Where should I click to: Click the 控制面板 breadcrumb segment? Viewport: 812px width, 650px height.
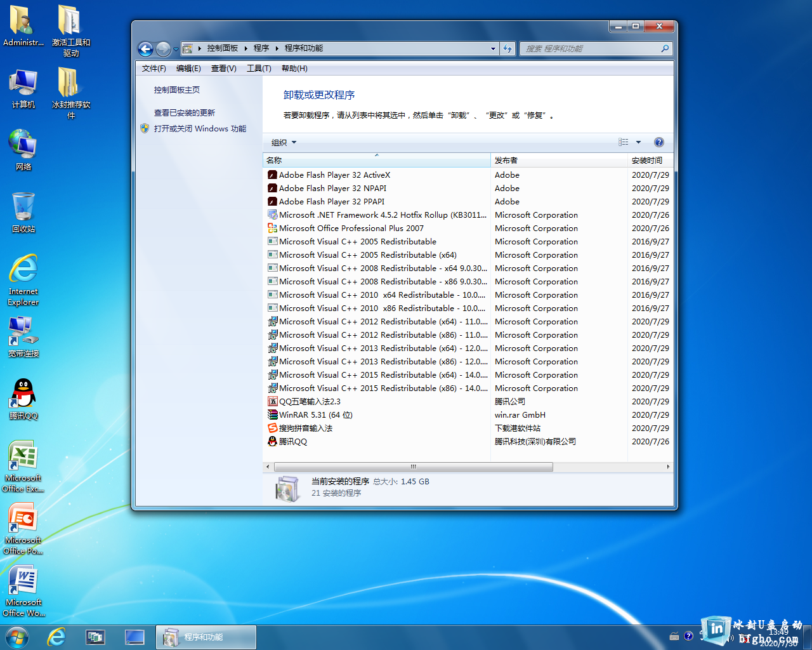[x=222, y=48]
